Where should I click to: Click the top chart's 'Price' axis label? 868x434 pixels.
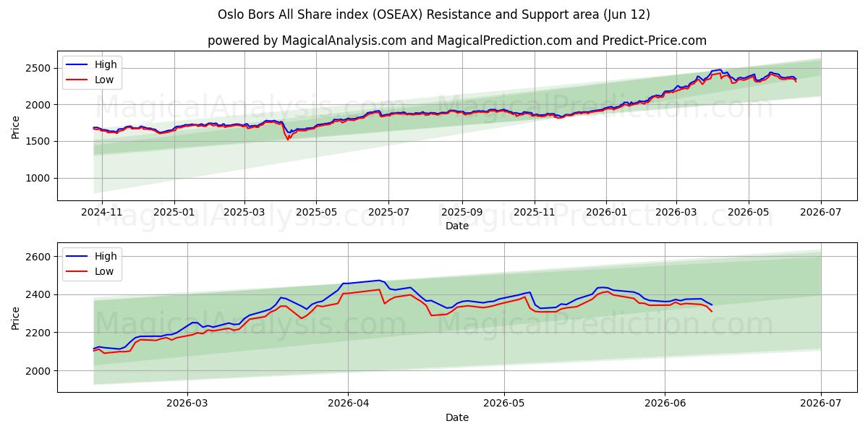(x=16, y=127)
